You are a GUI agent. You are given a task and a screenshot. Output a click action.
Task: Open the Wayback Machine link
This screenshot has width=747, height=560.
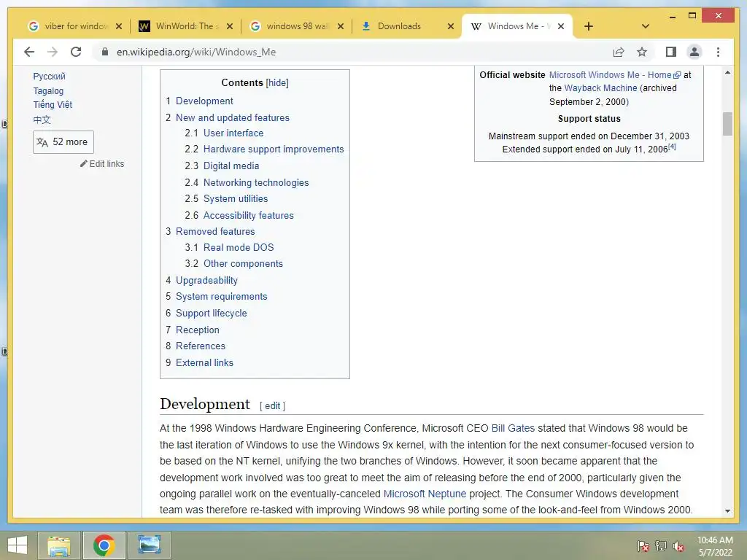click(600, 88)
